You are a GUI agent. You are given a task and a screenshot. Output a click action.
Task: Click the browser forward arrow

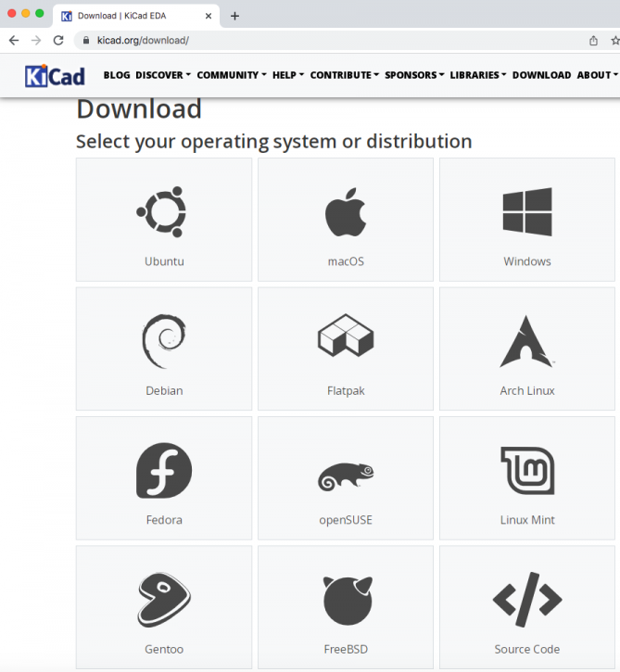[x=36, y=40]
